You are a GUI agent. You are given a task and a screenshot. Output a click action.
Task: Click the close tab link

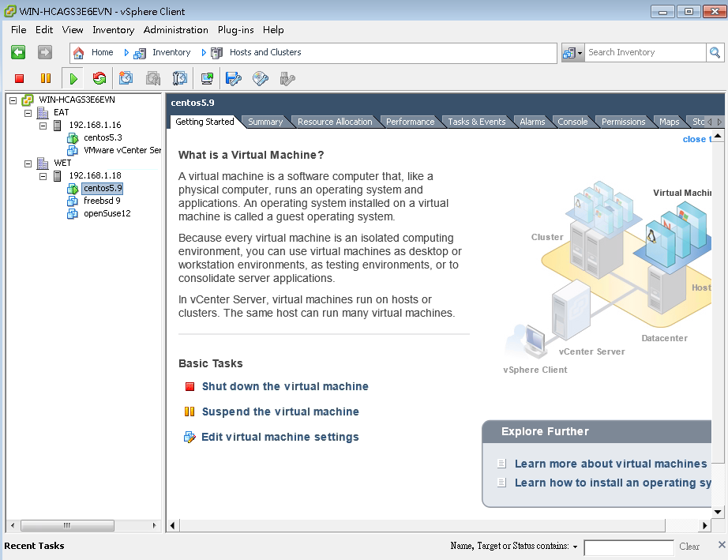point(696,139)
